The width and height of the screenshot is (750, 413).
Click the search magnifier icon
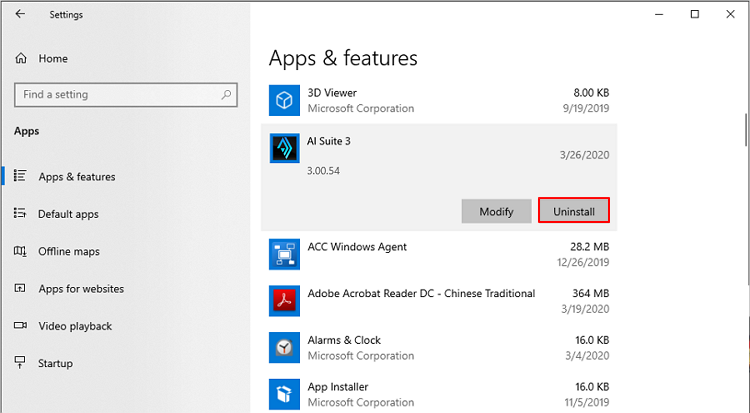pos(226,94)
